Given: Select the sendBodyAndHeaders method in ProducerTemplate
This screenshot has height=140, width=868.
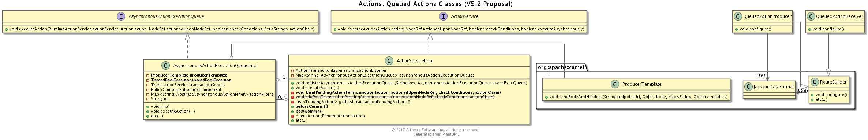Looking at the screenshot, I should pos(639,97).
